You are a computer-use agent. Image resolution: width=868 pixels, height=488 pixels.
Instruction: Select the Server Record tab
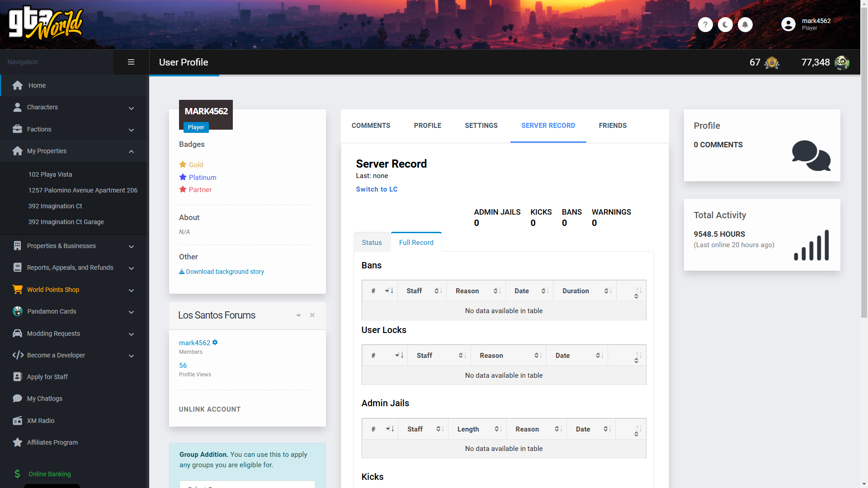(548, 126)
